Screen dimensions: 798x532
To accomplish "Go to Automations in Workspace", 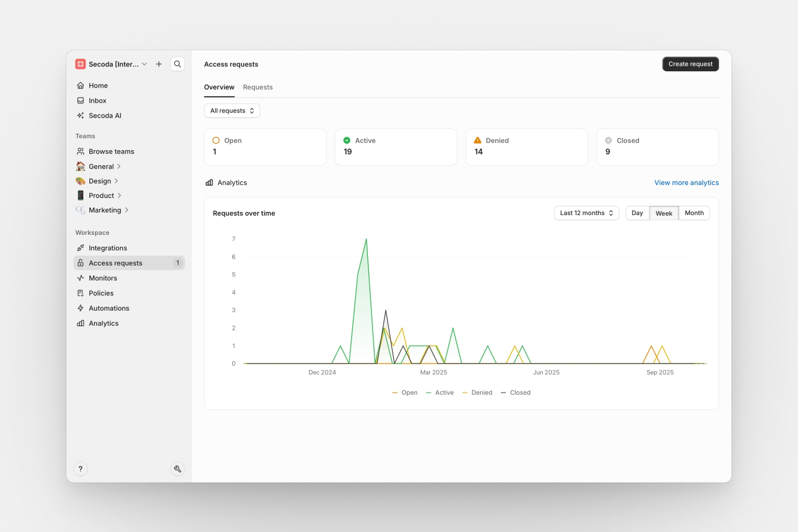I will click(109, 309).
